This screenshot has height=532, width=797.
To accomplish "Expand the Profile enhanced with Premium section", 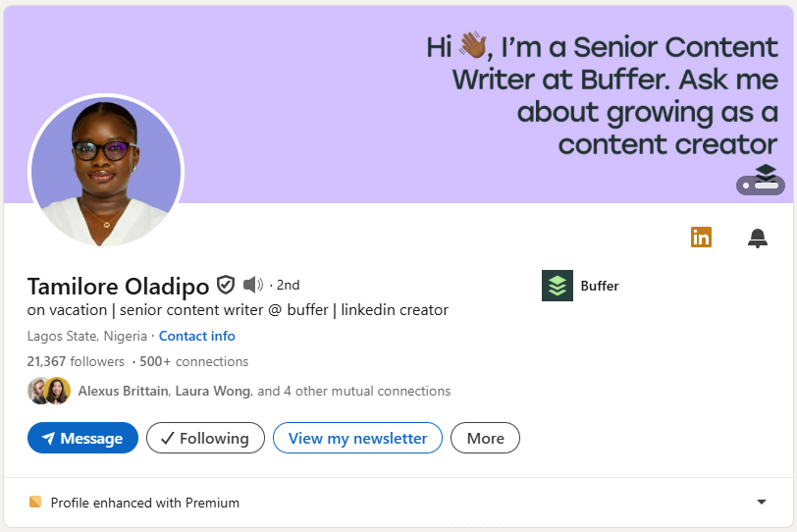I will click(x=762, y=503).
